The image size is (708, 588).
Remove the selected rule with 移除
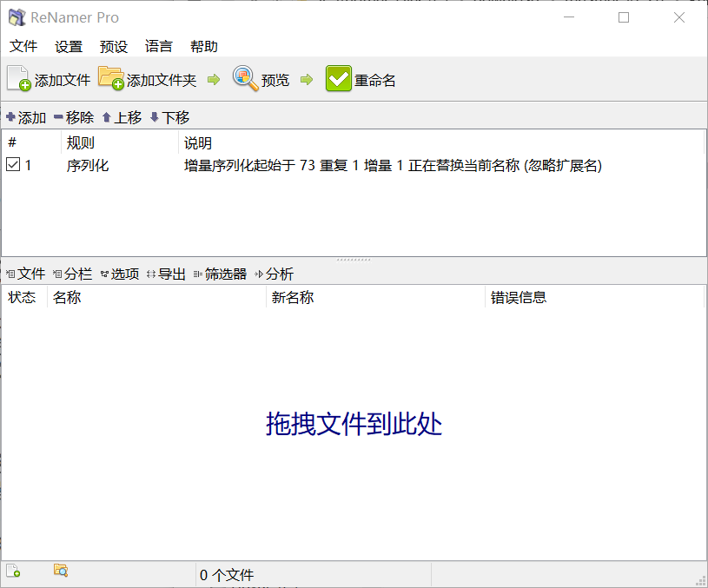[74, 117]
